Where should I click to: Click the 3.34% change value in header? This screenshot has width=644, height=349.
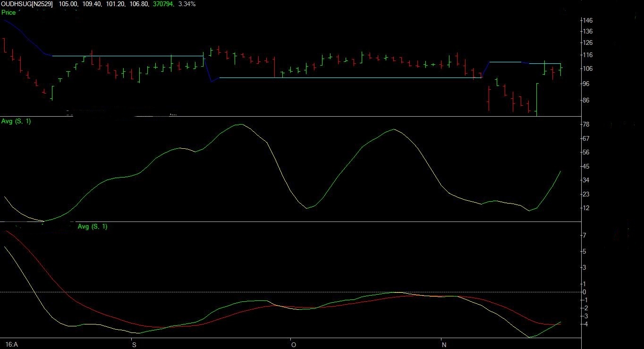point(186,4)
